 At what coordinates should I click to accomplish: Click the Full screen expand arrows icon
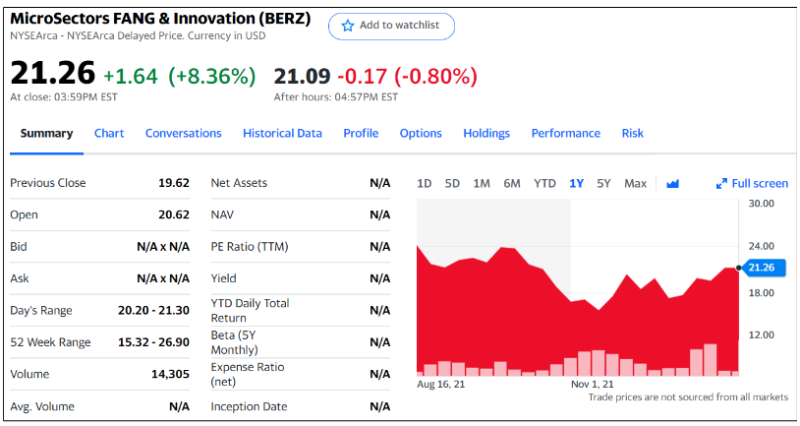[x=722, y=184]
